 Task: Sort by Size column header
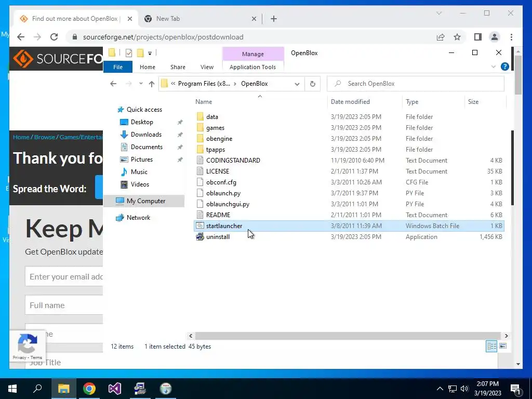click(473, 102)
